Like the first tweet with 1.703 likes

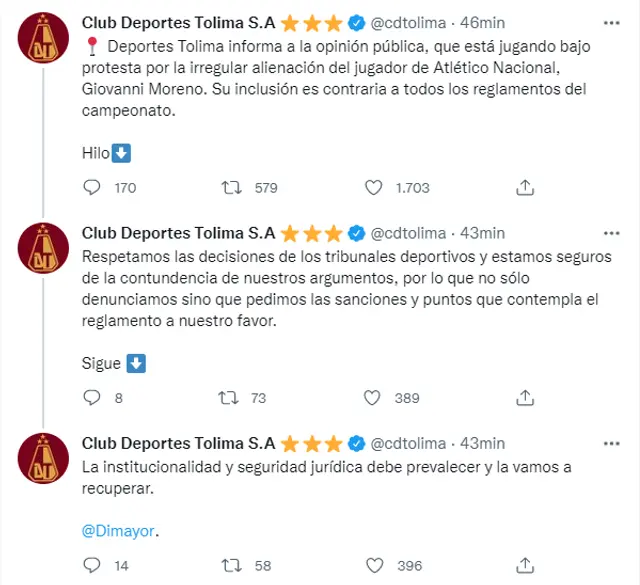point(374,187)
